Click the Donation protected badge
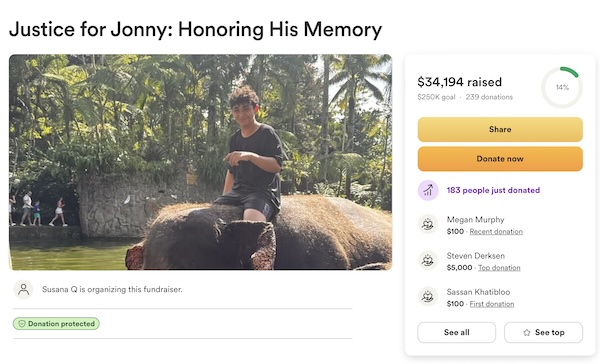Viewport: 600px width, 364px height. coord(56,324)
